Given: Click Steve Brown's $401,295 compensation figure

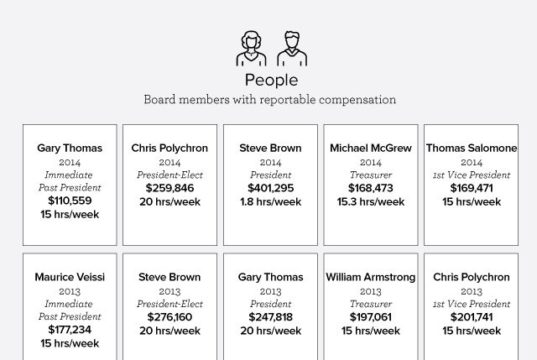Looking at the screenshot, I should click(271, 188).
